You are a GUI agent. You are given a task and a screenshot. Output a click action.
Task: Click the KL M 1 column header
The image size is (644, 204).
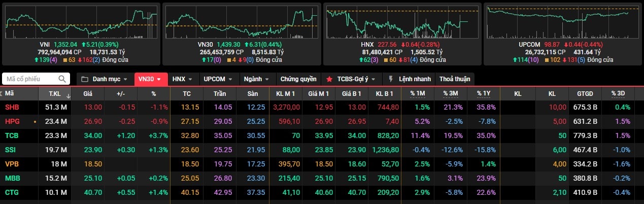pyautogui.click(x=285, y=93)
